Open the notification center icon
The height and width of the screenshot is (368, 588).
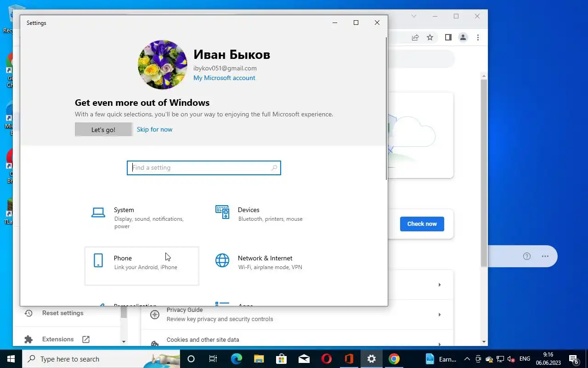pyautogui.click(x=573, y=359)
